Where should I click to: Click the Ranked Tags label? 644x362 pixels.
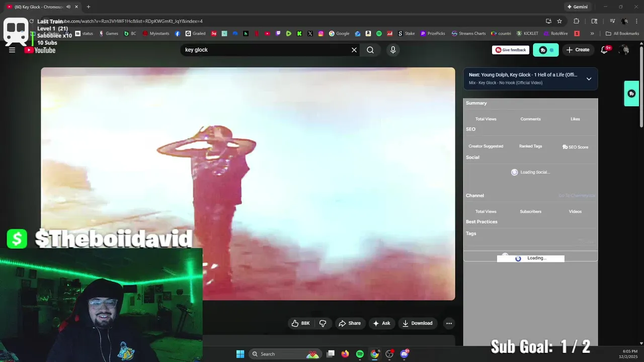click(x=530, y=146)
